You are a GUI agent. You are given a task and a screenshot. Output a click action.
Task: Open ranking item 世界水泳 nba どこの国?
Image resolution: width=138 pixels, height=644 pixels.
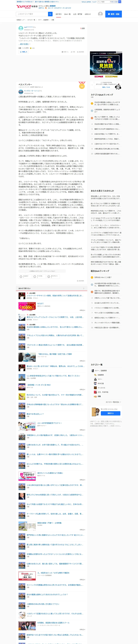(103, 277)
